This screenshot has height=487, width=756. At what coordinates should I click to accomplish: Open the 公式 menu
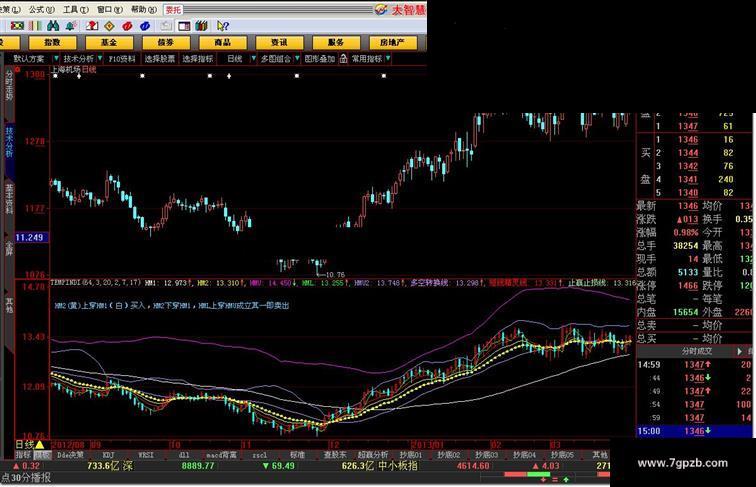(x=41, y=9)
